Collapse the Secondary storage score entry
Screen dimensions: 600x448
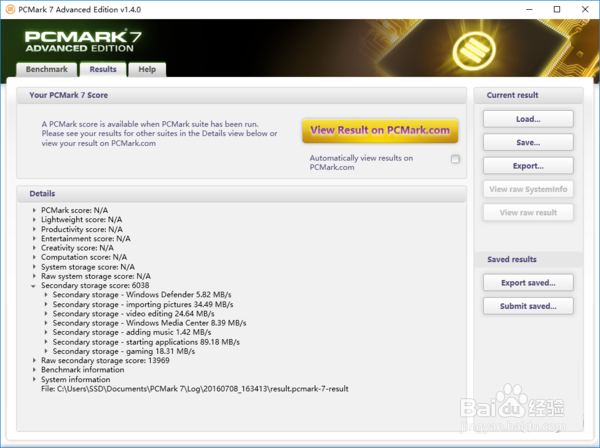[x=34, y=286]
